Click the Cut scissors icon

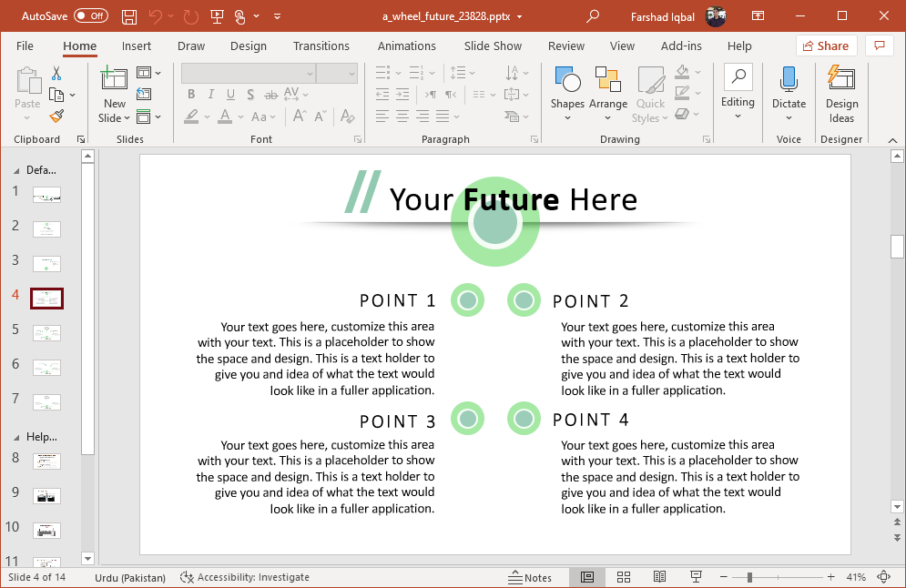point(56,74)
